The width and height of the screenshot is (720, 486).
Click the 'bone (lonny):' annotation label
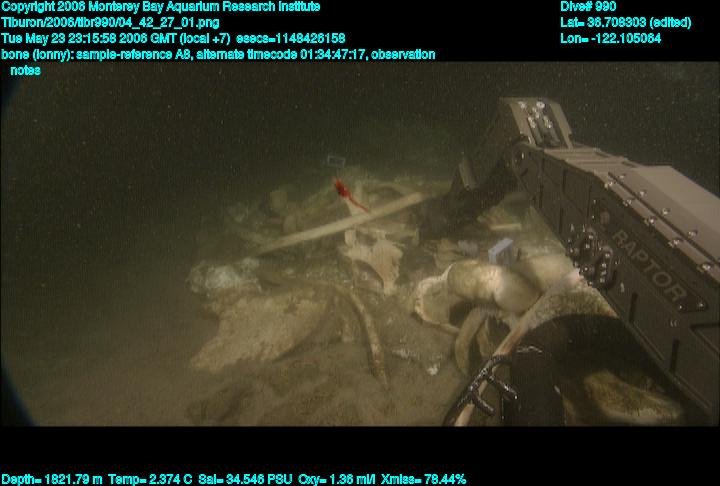pos(38,55)
